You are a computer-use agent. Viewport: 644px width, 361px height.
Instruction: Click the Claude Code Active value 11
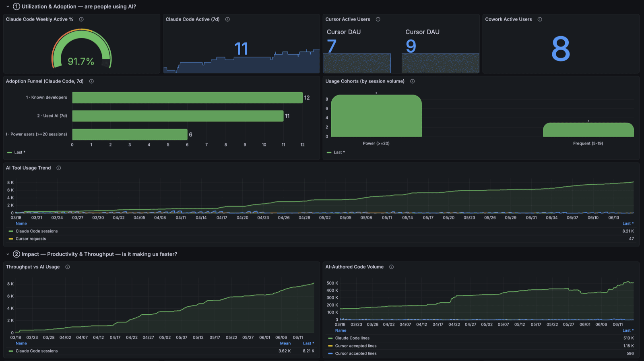coord(241,49)
